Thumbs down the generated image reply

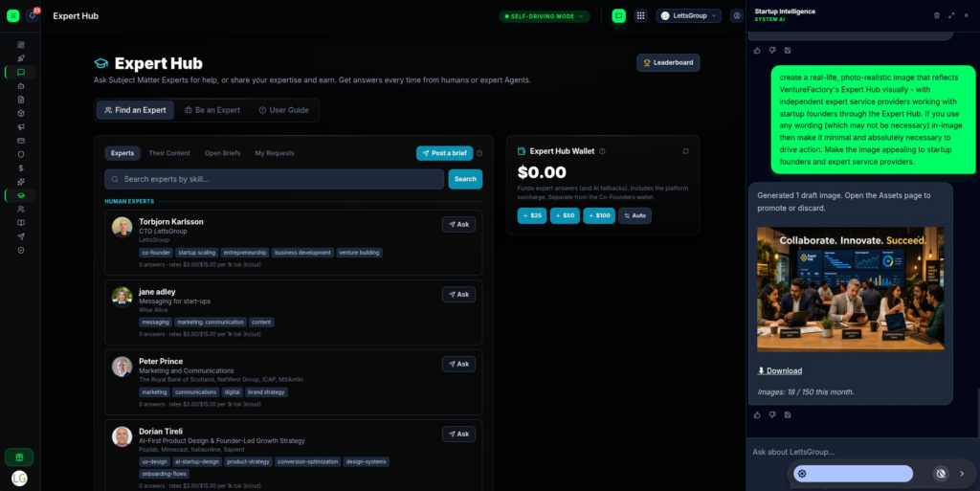[772, 414]
